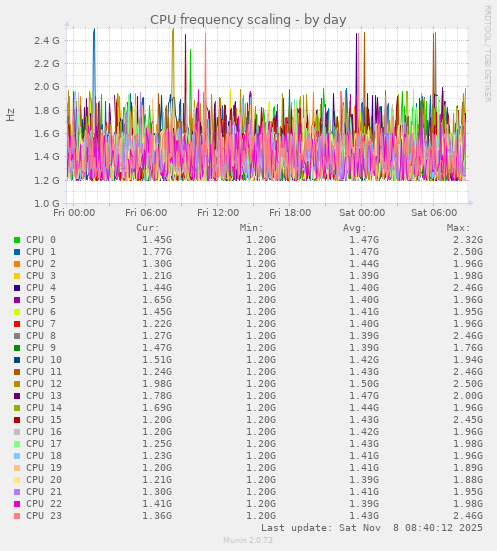The image size is (497, 551).
Task: Click CPU 19 max value 1.89G
Action: 468,468
